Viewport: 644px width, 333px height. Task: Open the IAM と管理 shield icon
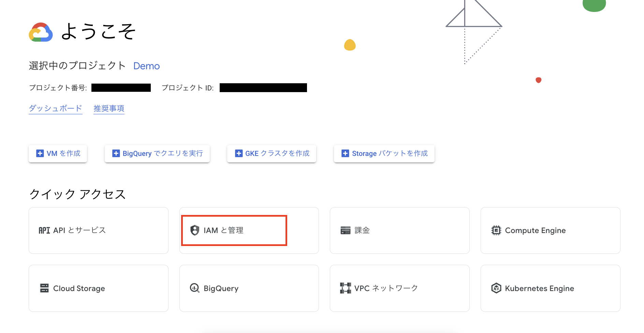195,230
